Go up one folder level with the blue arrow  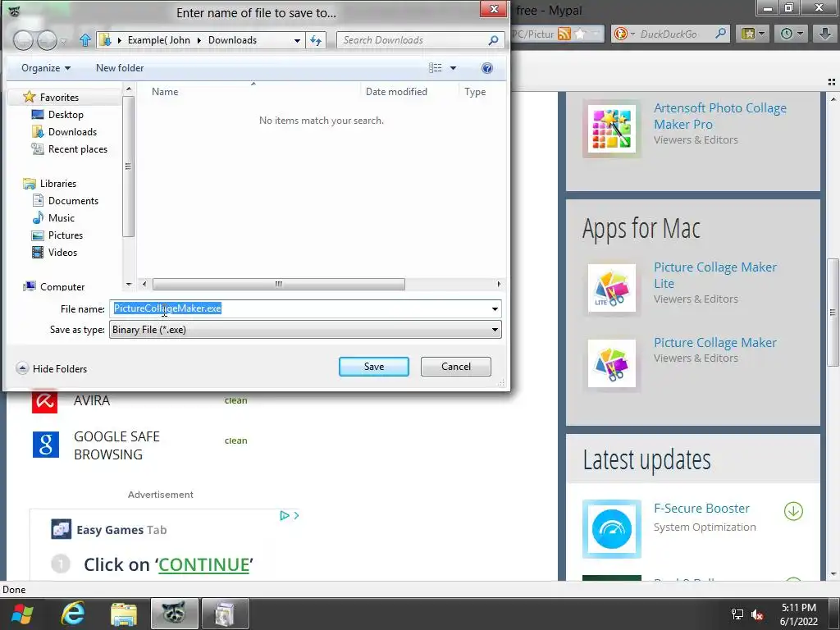pyautogui.click(x=84, y=40)
